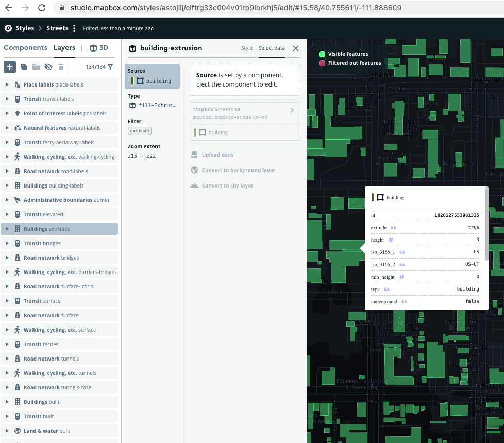
Task: Toggle the height numeric field in the building popup
Action: click(x=392, y=240)
